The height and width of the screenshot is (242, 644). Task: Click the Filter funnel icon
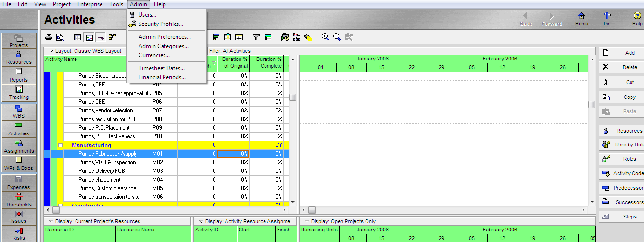(256, 37)
